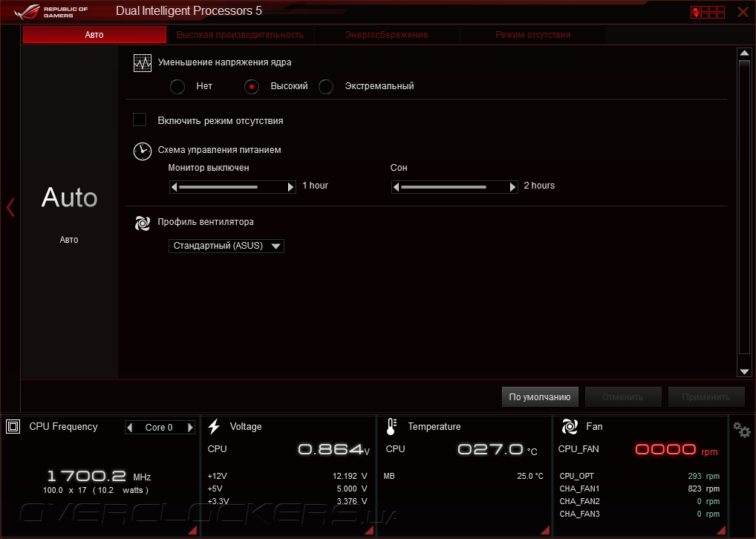Screen dimensions: 756x539
Task: Click the По умолчанию button
Action: pos(540,396)
